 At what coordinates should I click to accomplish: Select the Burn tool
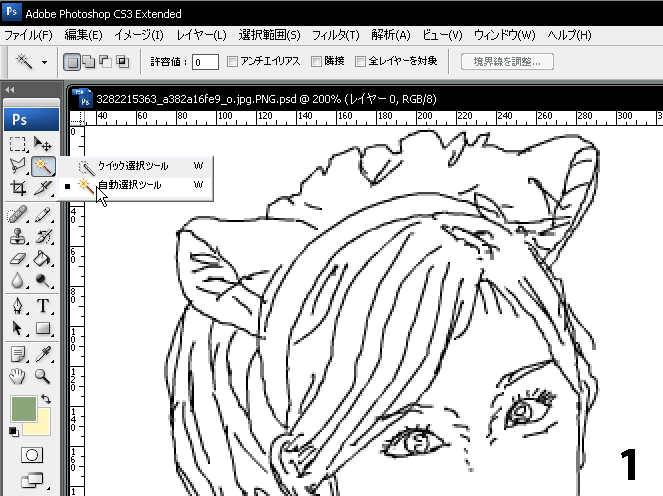point(43,280)
